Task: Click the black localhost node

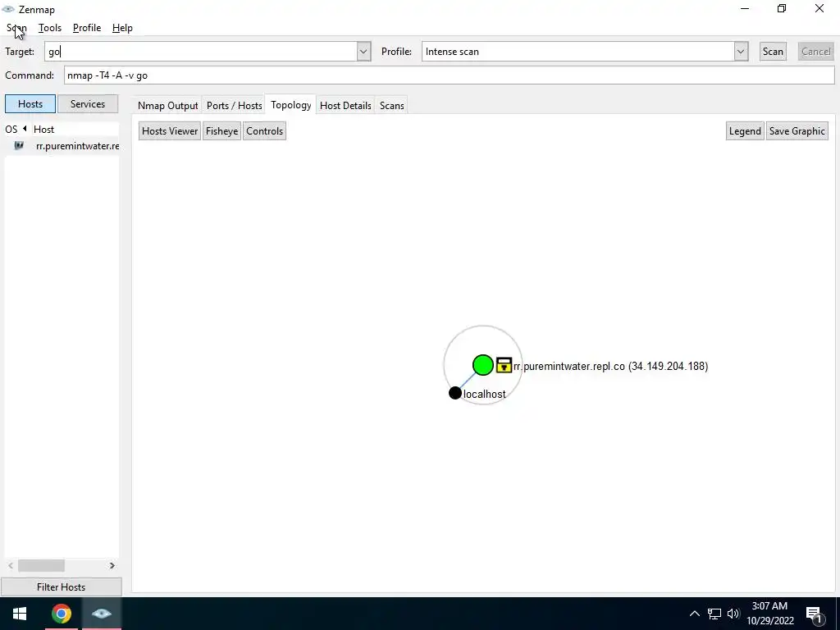Action: click(x=454, y=393)
